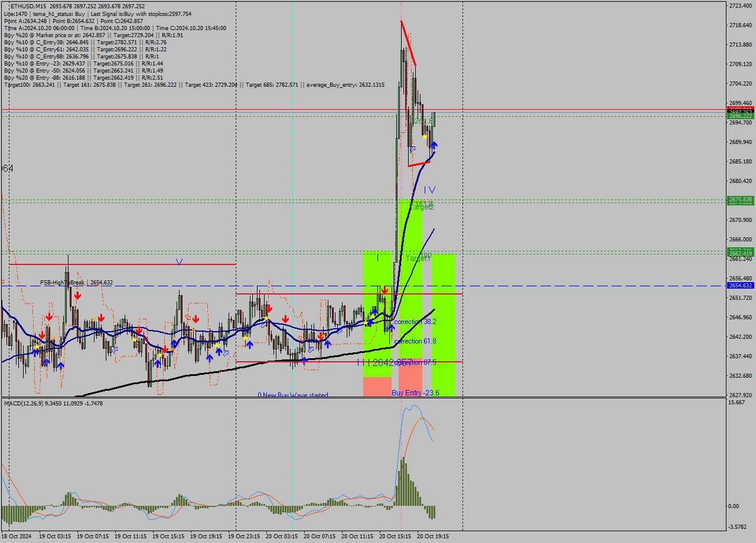Screen dimensions: 756x543
Task: Click the 2646.960 price scale label
Action: point(741,317)
